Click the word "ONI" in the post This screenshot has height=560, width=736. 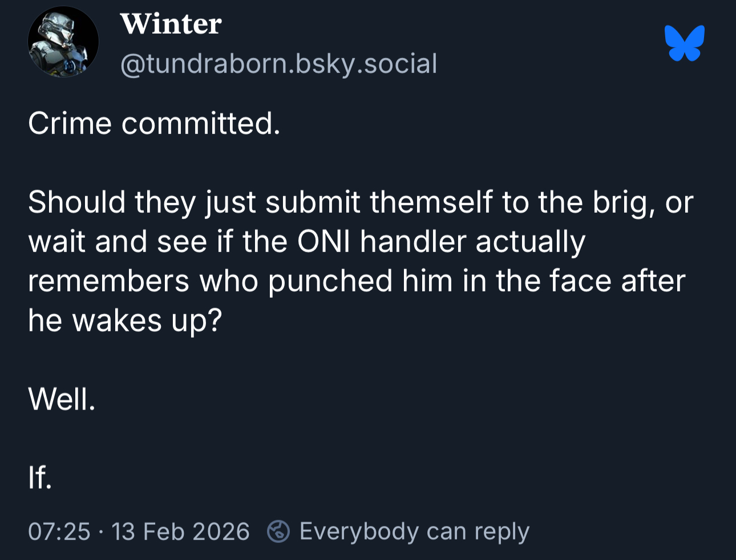pyautogui.click(x=323, y=242)
